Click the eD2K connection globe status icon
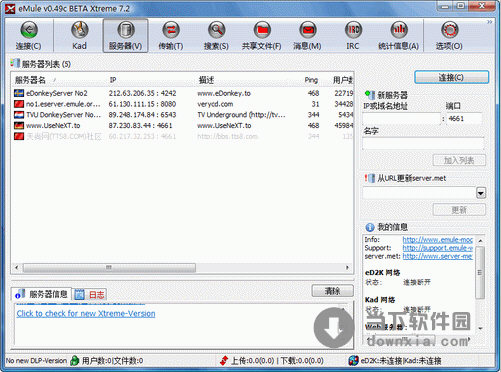Viewport: 501px width, 372px height. click(353, 361)
